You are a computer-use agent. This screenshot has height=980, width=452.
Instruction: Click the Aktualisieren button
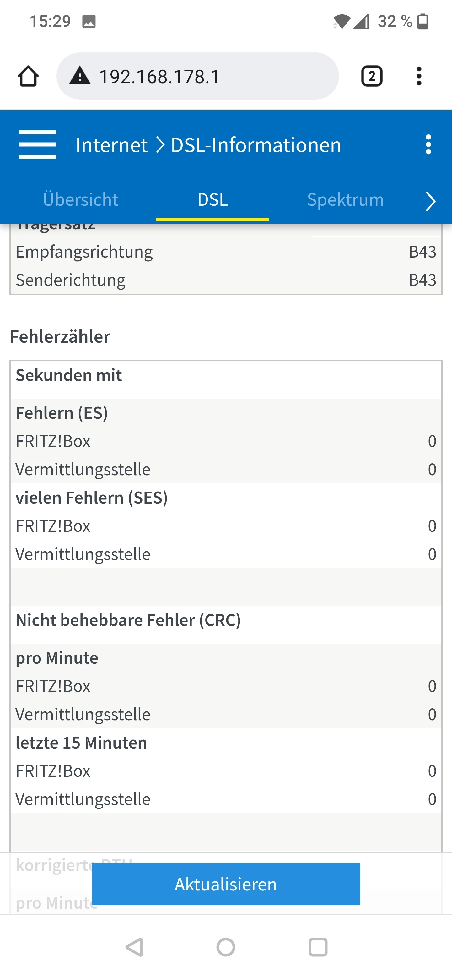click(x=226, y=884)
